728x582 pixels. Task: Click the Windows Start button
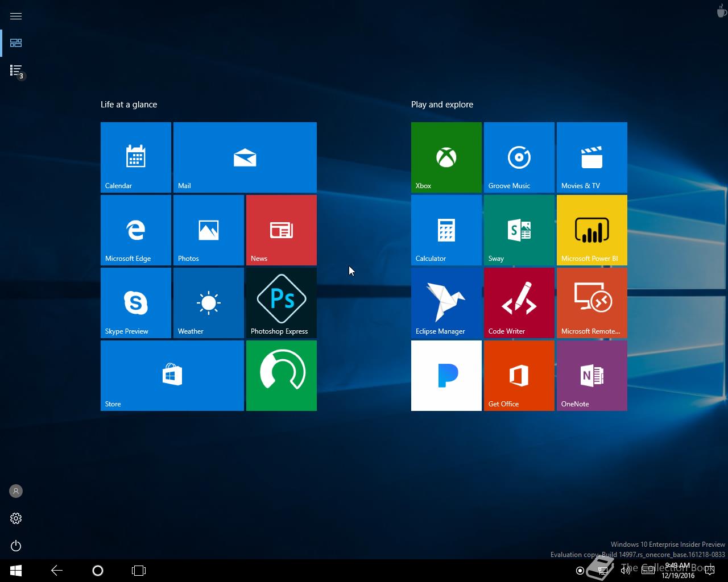click(x=16, y=571)
